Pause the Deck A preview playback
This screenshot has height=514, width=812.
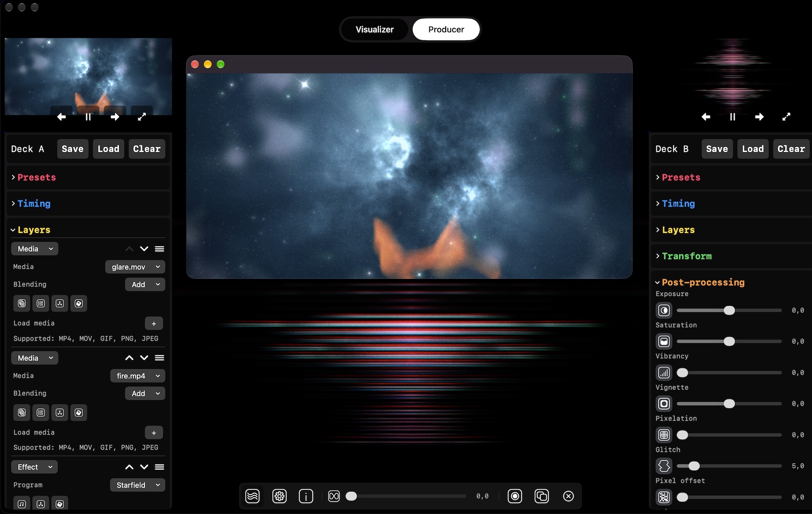[88, 117]
